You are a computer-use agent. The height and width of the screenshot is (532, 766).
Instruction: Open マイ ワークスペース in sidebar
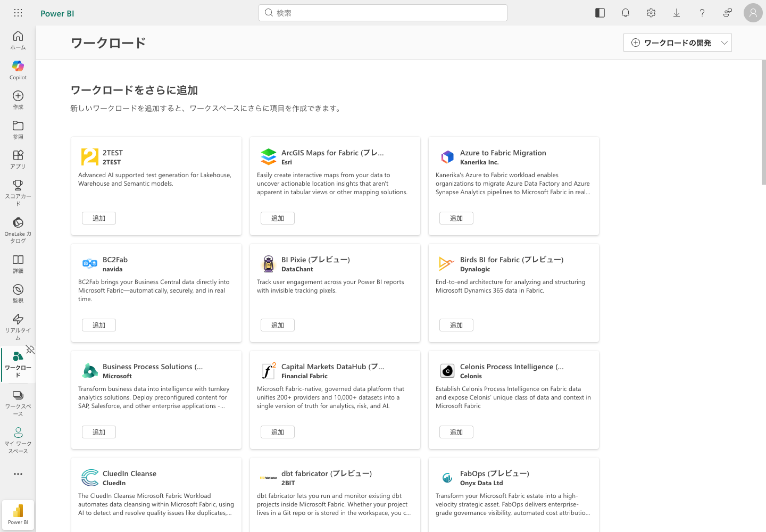(x=18, y=440)
